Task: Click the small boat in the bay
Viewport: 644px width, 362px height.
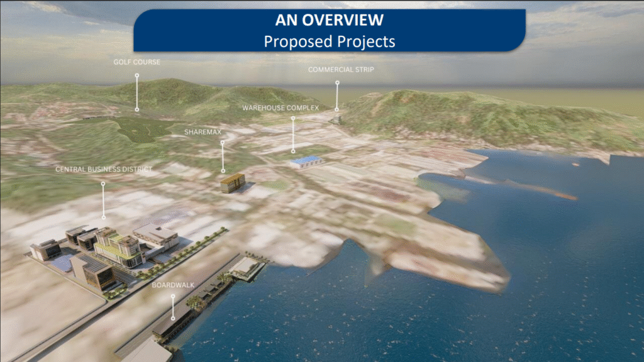Action: pyautogui.click(x=575, y=165)
